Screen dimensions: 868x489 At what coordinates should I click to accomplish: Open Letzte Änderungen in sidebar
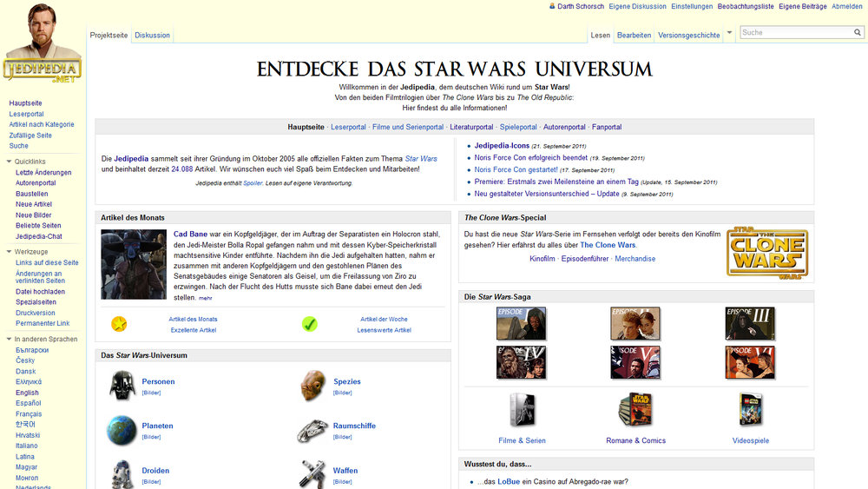coord(43,172)
